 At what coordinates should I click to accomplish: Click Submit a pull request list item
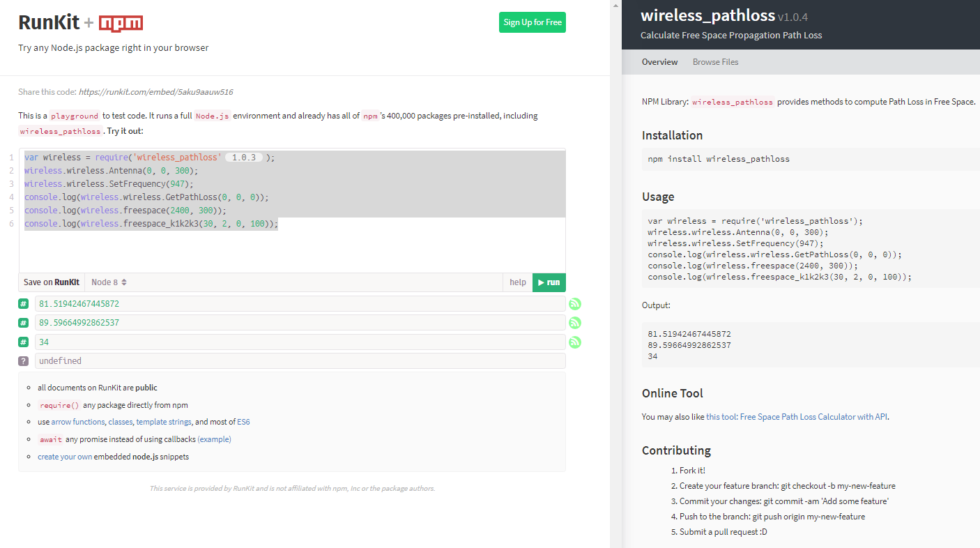pos(723,532)
